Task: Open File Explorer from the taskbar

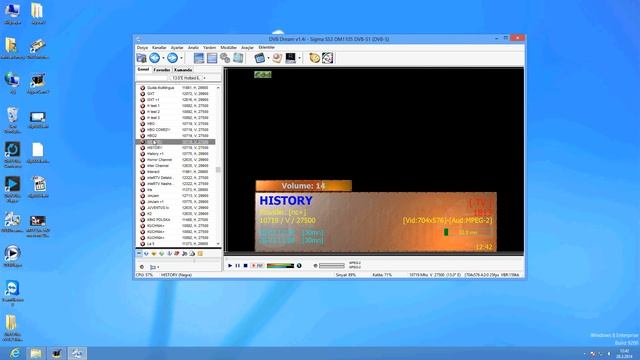Action: (x=36, y=353)
